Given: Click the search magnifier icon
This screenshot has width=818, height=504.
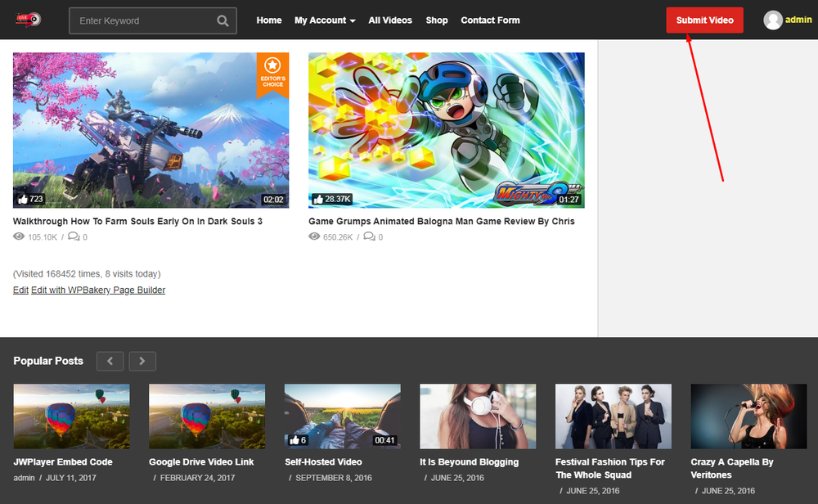Looking at the screenshot, I should (x=222, y=21).
